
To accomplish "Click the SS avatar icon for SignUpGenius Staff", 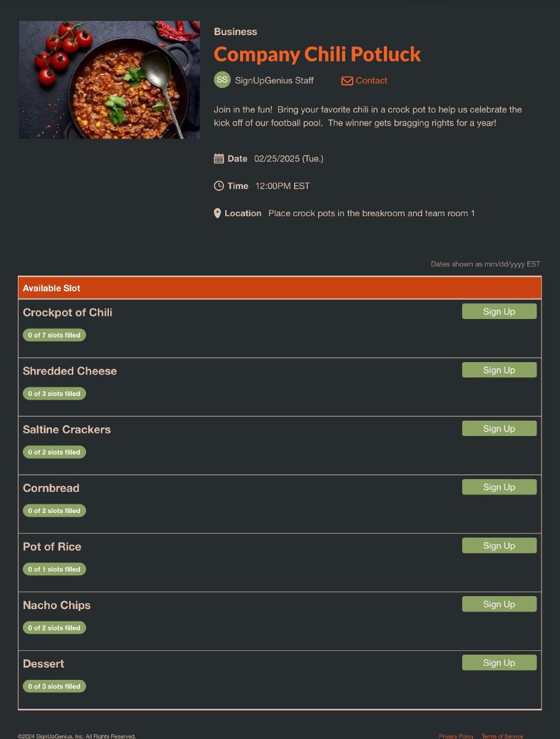I will pyautogui.click(x=222, y=80).
